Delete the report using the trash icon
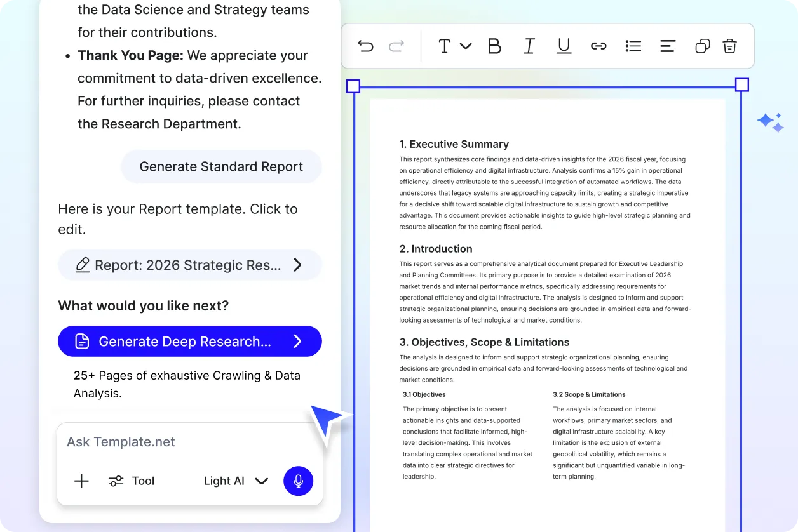 click(x=729, y=46)
